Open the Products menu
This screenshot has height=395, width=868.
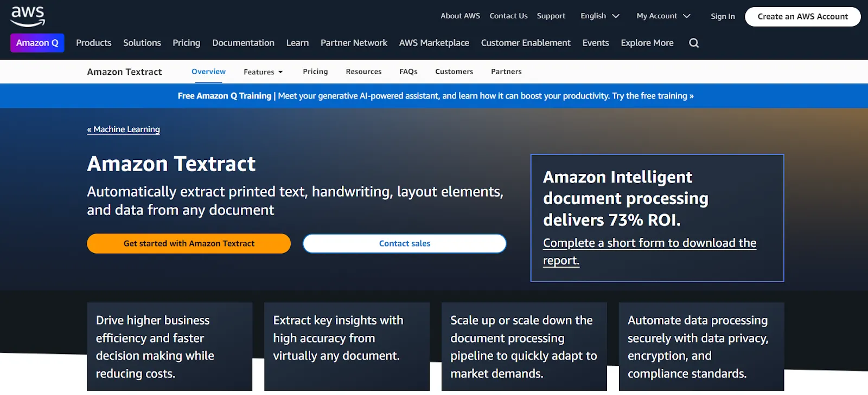pos(93,43)
